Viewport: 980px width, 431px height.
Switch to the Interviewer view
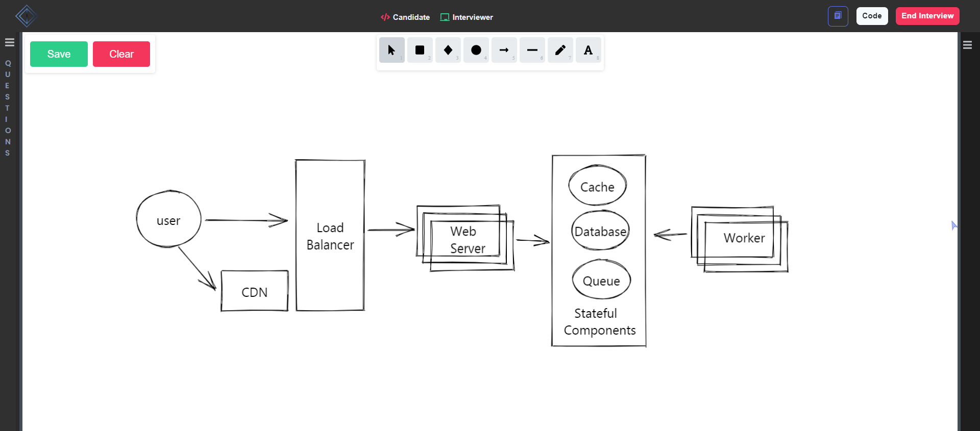coord(467,17)
